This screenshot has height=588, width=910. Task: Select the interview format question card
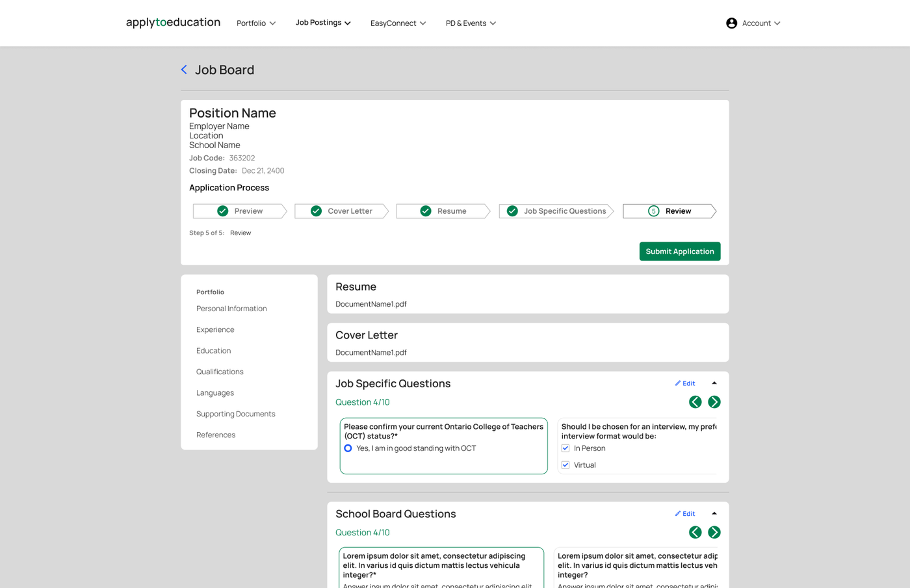(638, 446)
